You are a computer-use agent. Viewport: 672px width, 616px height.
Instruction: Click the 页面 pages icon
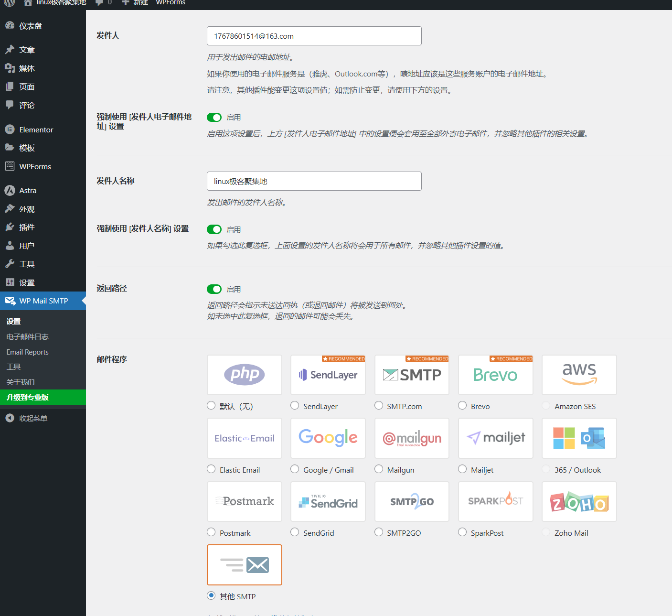tap(10, 86)
